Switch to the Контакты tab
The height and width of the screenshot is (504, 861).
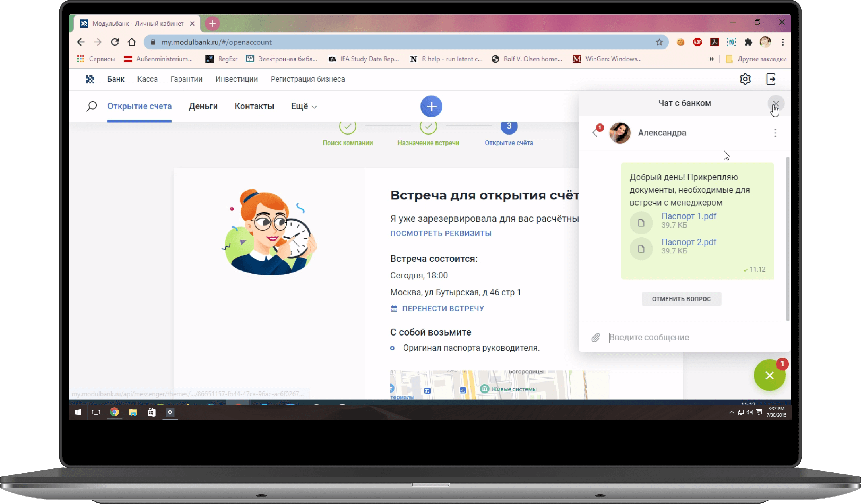point(254,106)
